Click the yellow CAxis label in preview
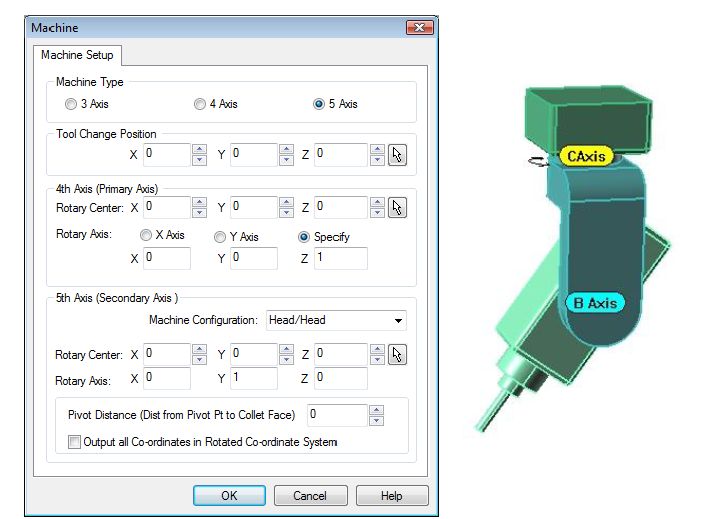The image size is (701, 519). pos(586,156)
